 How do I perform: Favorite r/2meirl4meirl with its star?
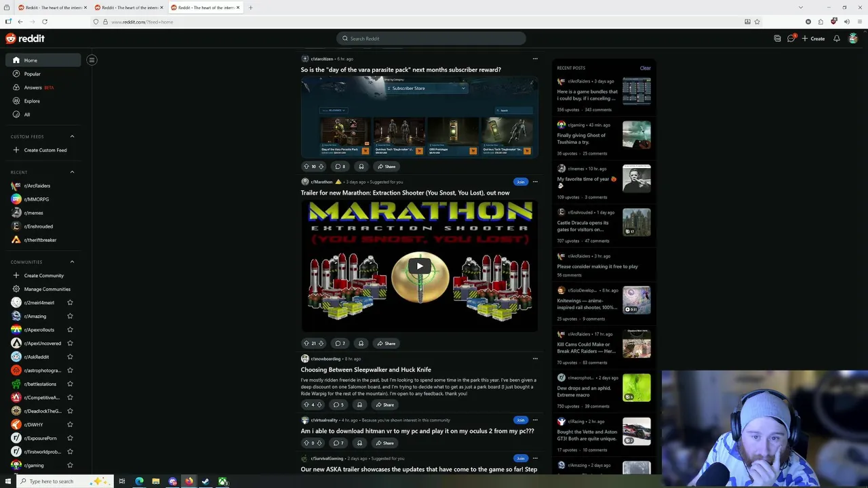[70, 303]
